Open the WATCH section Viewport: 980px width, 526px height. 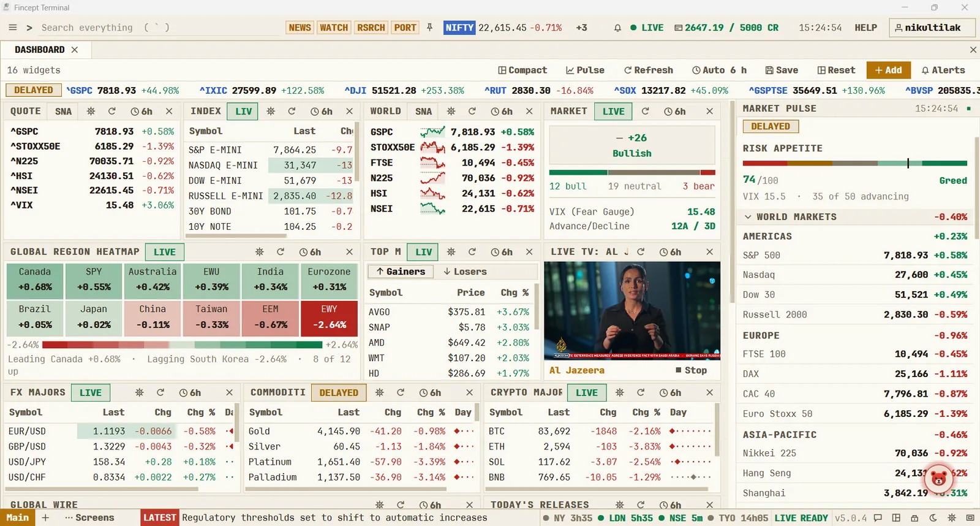[334, 28]
